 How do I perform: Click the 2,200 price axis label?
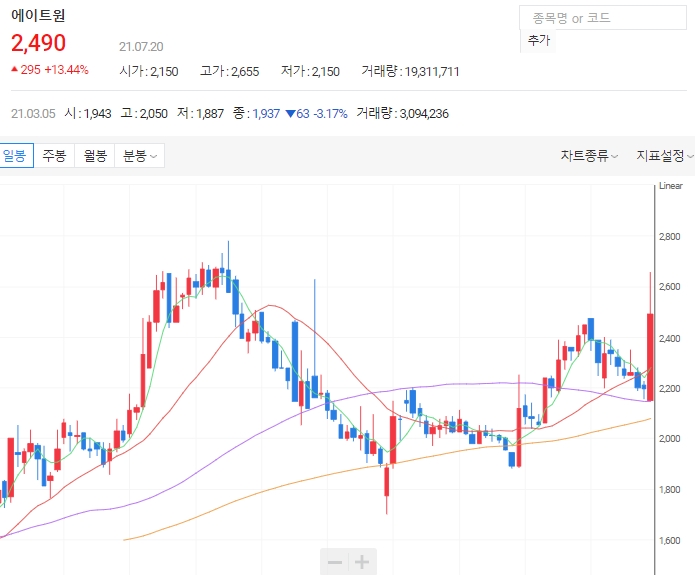point(669,389)
